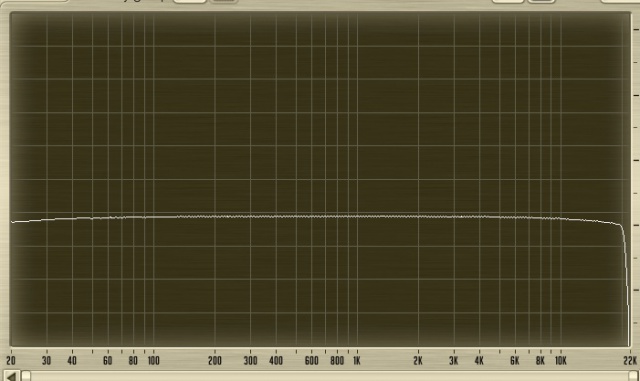The image size is (640, 381).
Task: Click the right end handle of the horizontal scrollbar
Action: (633, 376)
